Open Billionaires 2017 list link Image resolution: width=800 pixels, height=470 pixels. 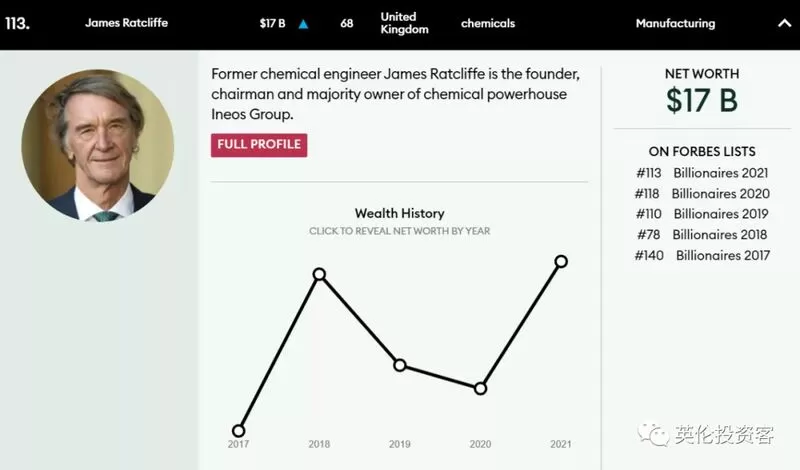[x=723, y=255]
